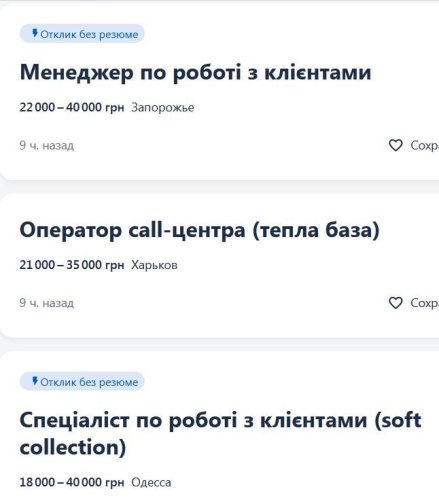Click 9 ч. назад on Менеджер card

point(47,146)
